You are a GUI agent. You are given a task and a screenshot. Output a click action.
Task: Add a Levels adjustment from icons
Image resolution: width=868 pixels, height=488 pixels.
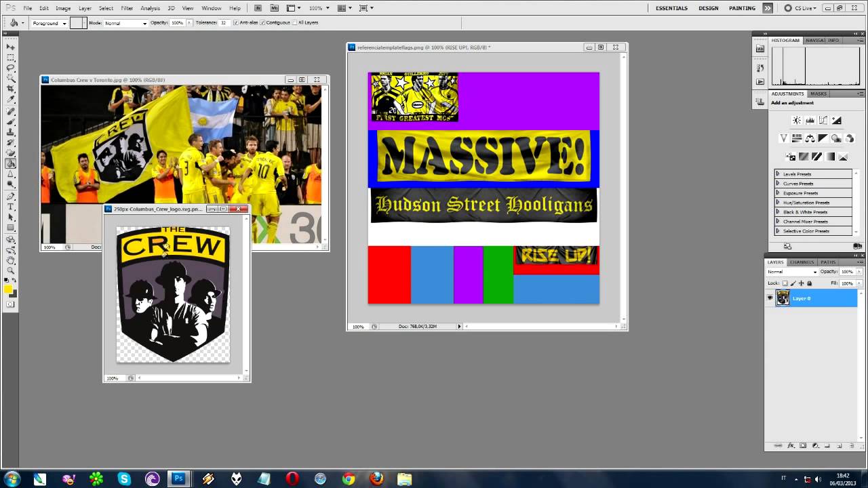pos(810,121)
